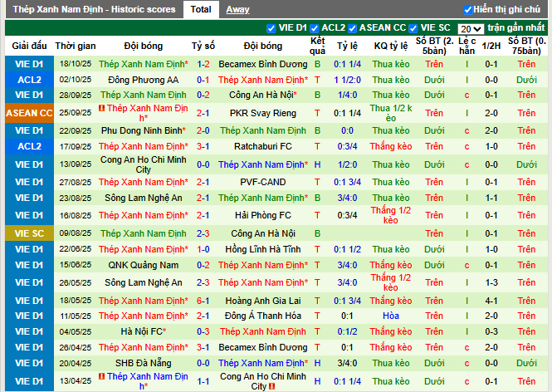The width and height of the screenshot is (552, 392).
Task: Click the VIE SC league badge on 09/08/25
Action: 28,233
